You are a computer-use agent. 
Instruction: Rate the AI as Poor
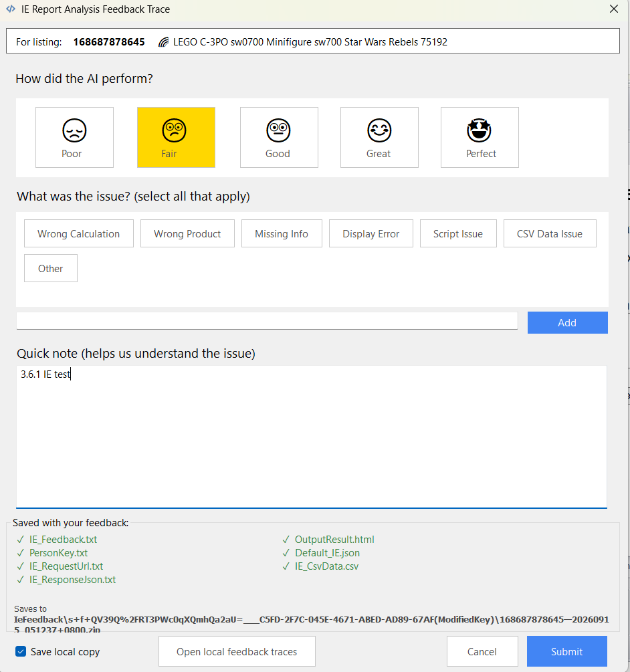(75, 137)
